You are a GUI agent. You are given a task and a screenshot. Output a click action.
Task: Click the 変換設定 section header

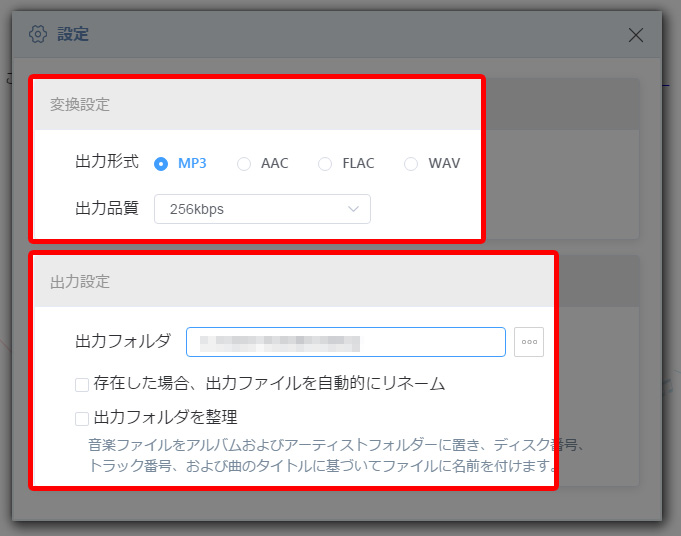click(80, 104)
